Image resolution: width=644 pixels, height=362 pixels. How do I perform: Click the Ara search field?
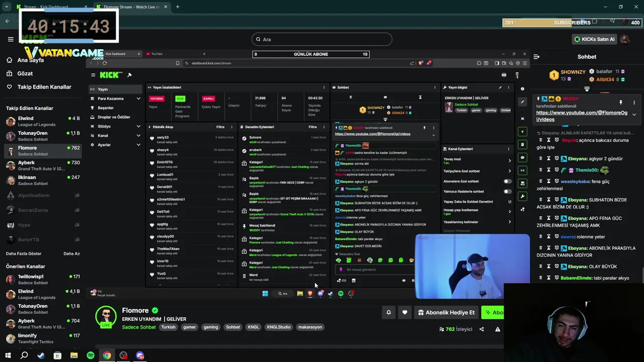pos(322,39)
